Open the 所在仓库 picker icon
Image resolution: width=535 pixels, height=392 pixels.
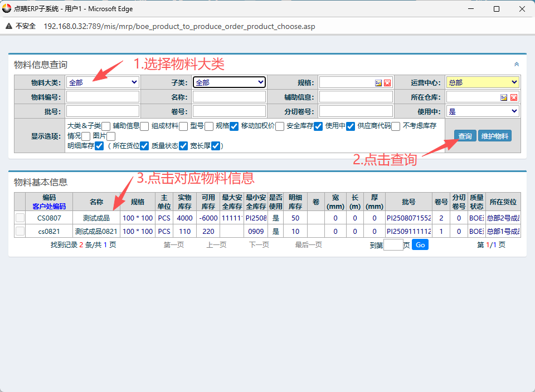tap(504, 97)
